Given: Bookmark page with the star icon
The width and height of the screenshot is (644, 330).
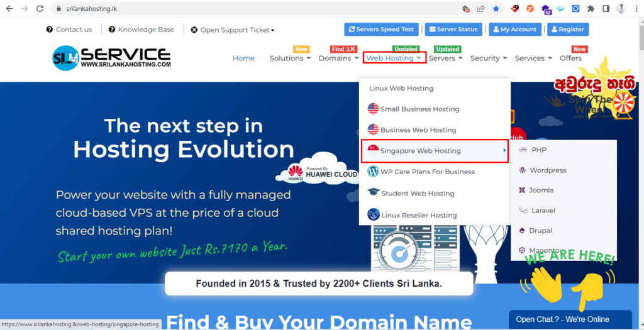Looking at the screenshot, I should (x=496, y=9).
